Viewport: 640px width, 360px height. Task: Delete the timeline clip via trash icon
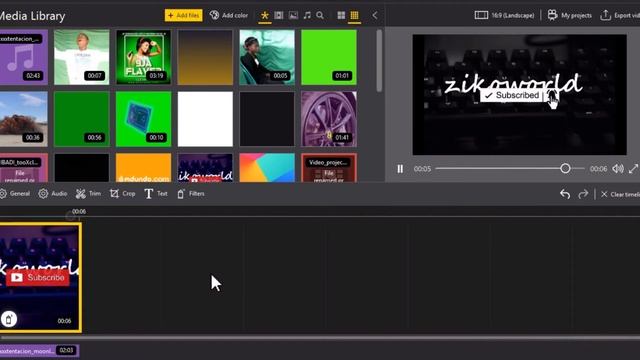point(9,319)
